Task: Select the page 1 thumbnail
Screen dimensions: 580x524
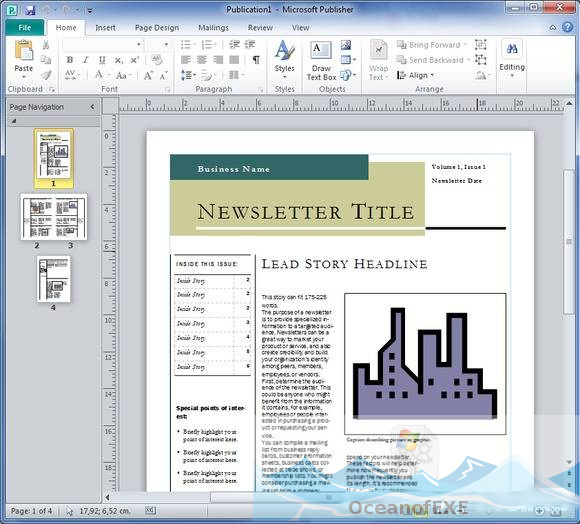Action: click(54, 158)
